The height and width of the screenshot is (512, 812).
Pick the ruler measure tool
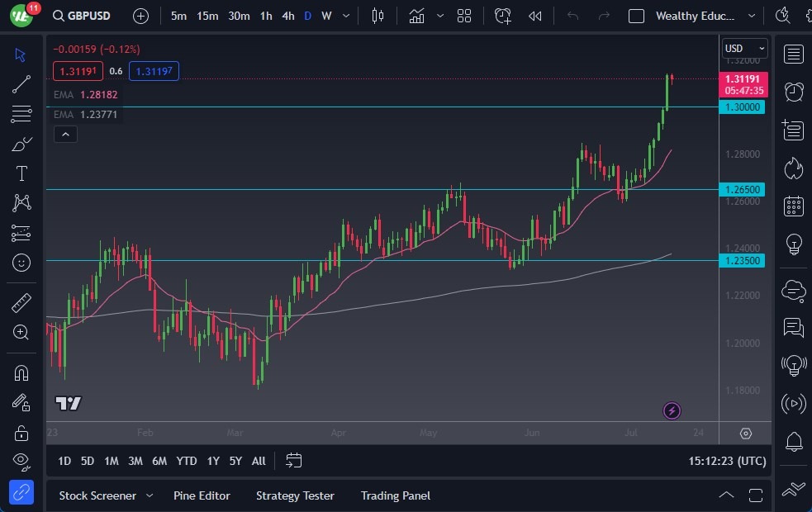(x=21, y=303)
